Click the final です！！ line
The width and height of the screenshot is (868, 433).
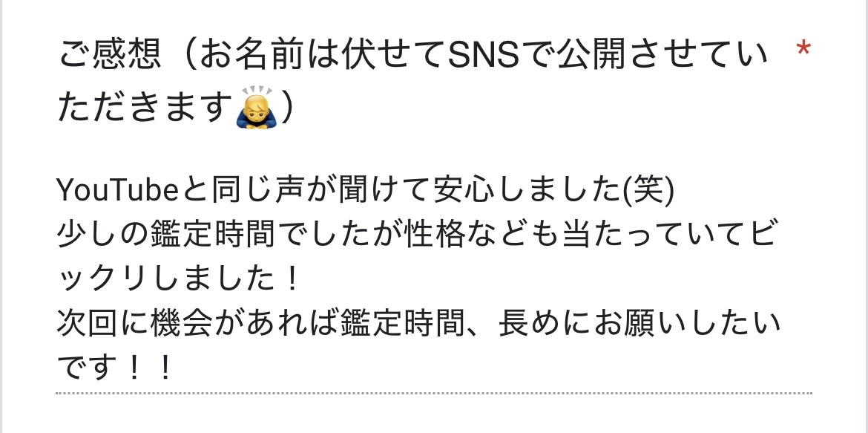[115, 368]
